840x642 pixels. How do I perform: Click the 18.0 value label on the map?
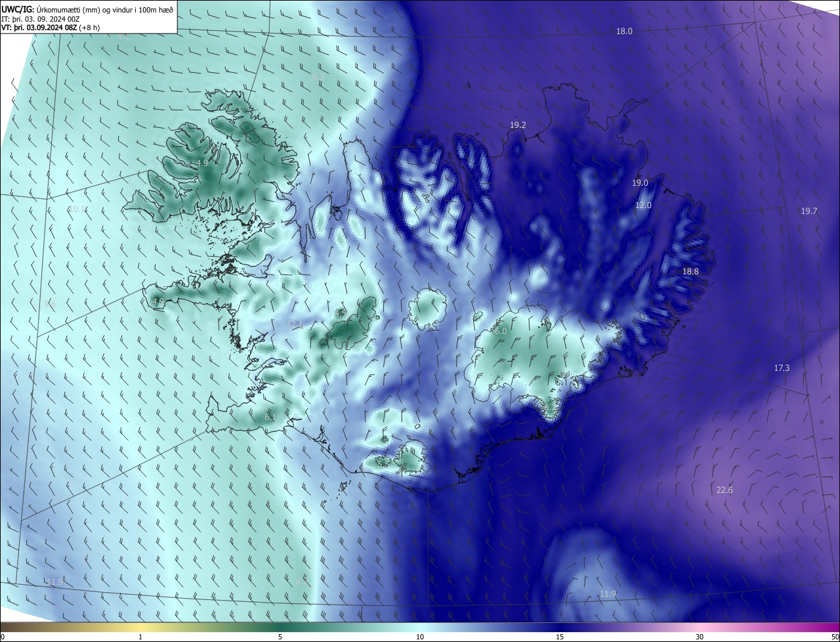tap(624, 32)
